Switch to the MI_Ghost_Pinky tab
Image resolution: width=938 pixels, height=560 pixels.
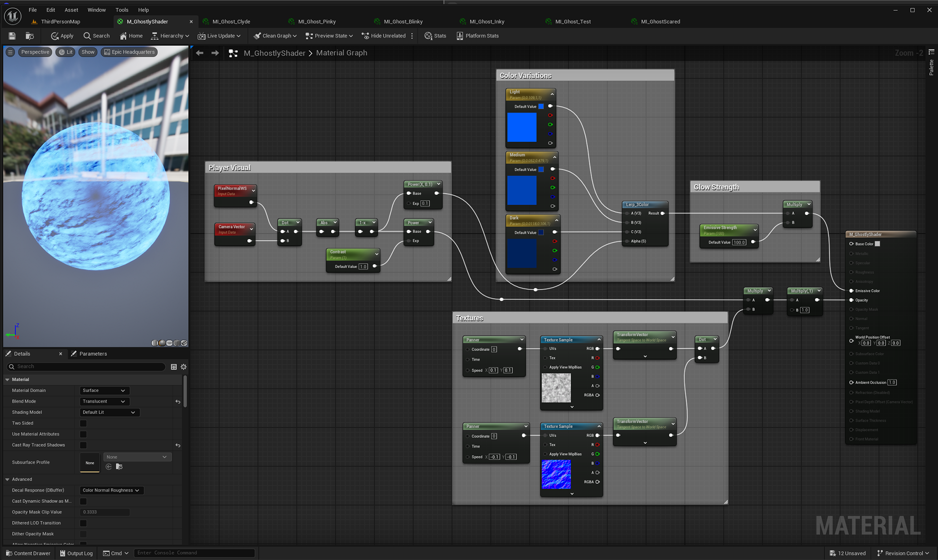[317, 21]
